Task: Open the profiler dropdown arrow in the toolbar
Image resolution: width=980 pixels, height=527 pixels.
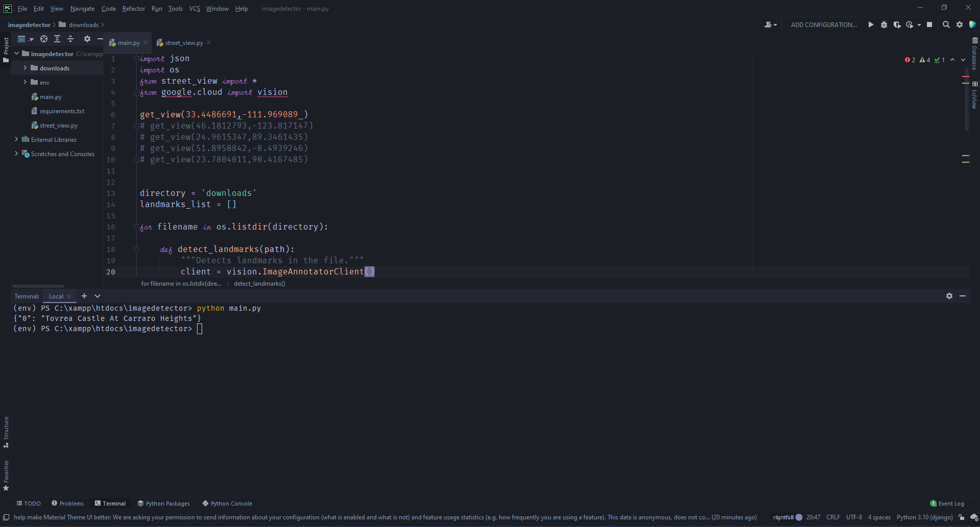Action: tap(919, 24)
